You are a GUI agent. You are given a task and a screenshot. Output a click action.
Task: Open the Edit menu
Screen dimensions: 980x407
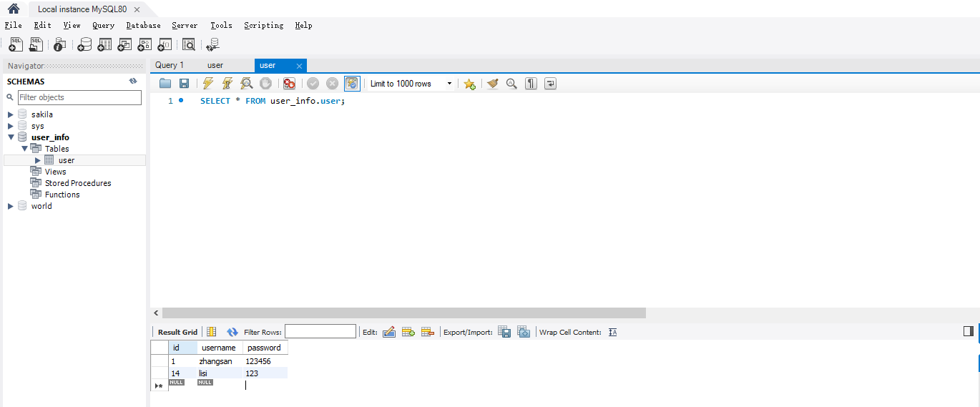pos(42,25)
